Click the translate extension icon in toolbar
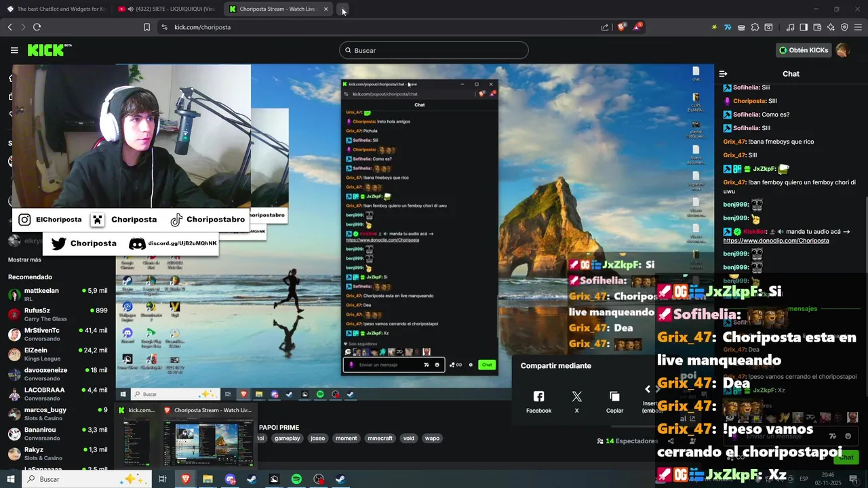This screenshot has width=868, height=488. [728, 27]
